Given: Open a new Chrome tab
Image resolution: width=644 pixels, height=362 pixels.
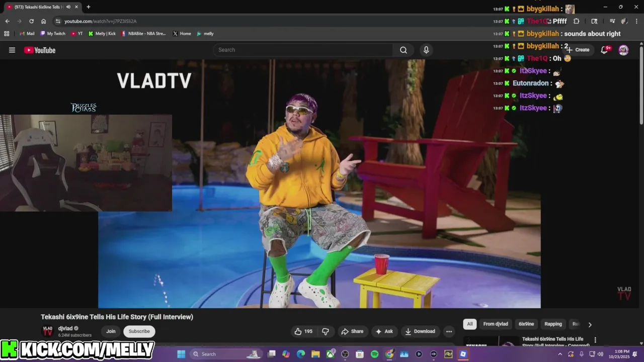Looking at the screenshot, I should [x=89, y=7].
